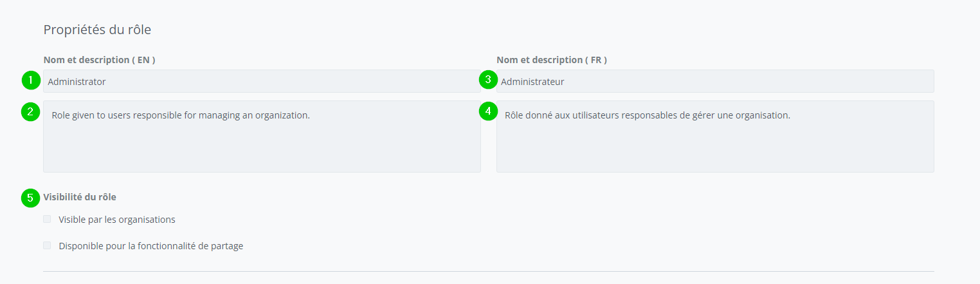
Task: Click the 'Visible par les organisations' label text
Action: click(116, 220)
